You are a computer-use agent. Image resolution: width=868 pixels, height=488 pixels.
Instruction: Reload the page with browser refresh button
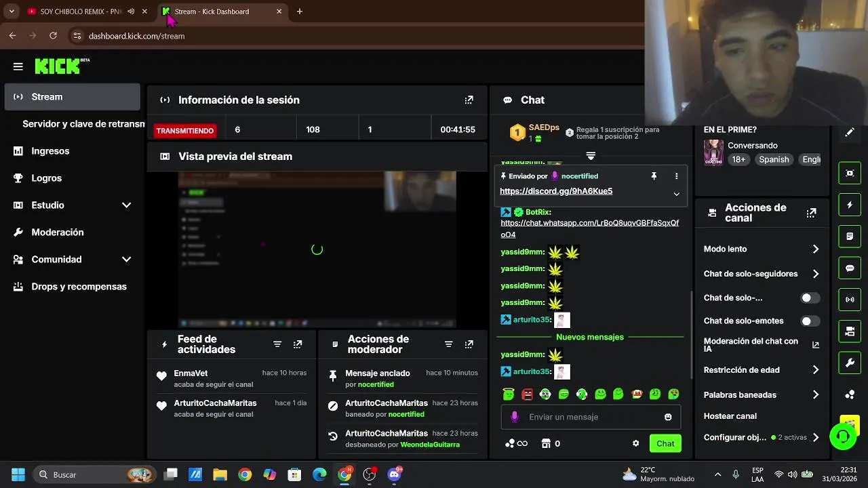(x=53, y=36)
